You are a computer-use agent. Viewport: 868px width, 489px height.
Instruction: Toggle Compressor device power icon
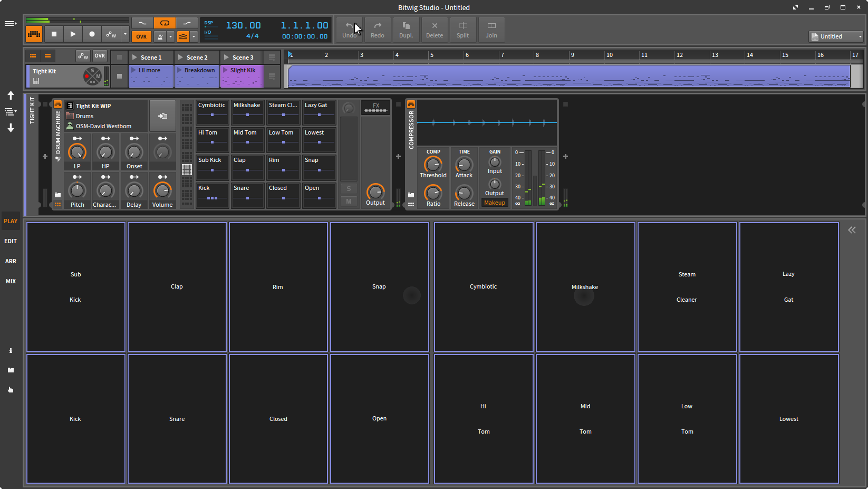point(411,104)
